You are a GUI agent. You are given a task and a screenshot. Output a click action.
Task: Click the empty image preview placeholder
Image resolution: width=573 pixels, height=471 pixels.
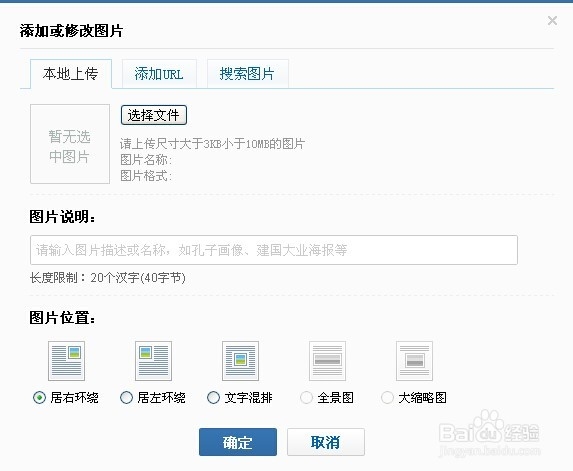pyautogui.click(x=70, y=144)
